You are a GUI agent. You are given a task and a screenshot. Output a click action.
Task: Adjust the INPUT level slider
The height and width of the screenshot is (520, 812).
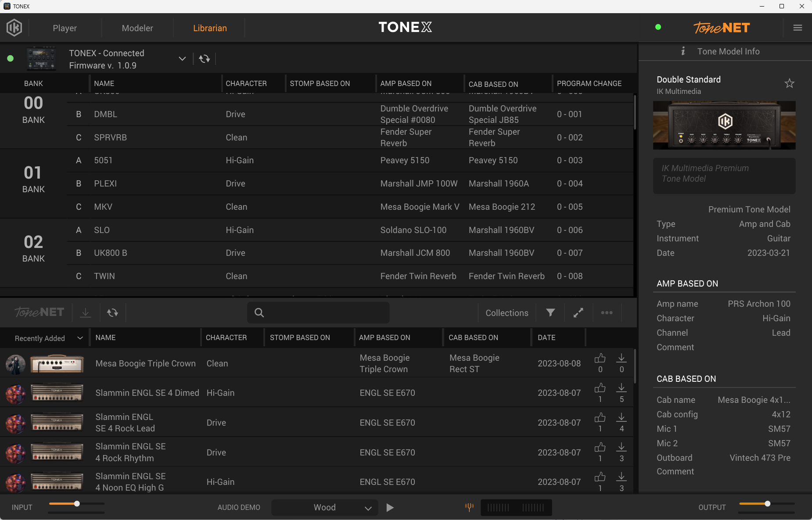76,504
